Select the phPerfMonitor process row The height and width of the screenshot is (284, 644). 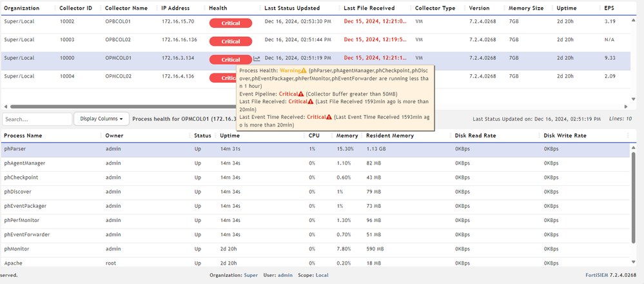pos(315,220)
